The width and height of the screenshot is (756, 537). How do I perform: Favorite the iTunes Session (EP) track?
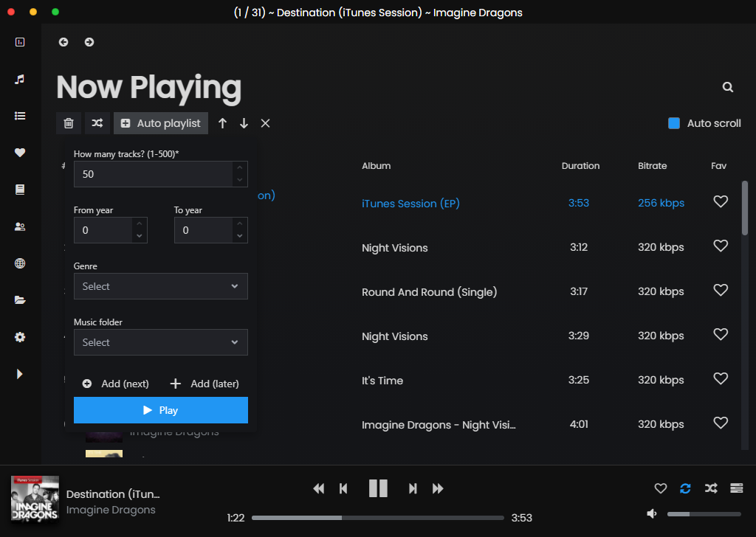click(721, 202)
